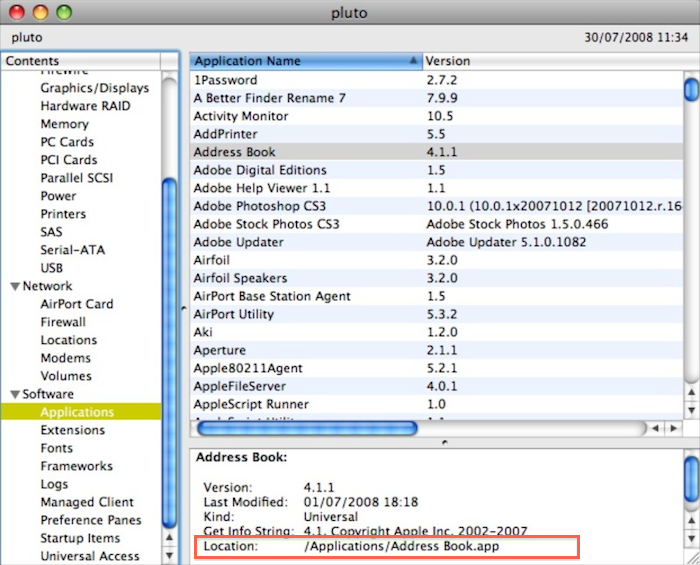This screenshot has height=565, width=700.
Task: Select Locations under Network
Action: click(68, 340)
